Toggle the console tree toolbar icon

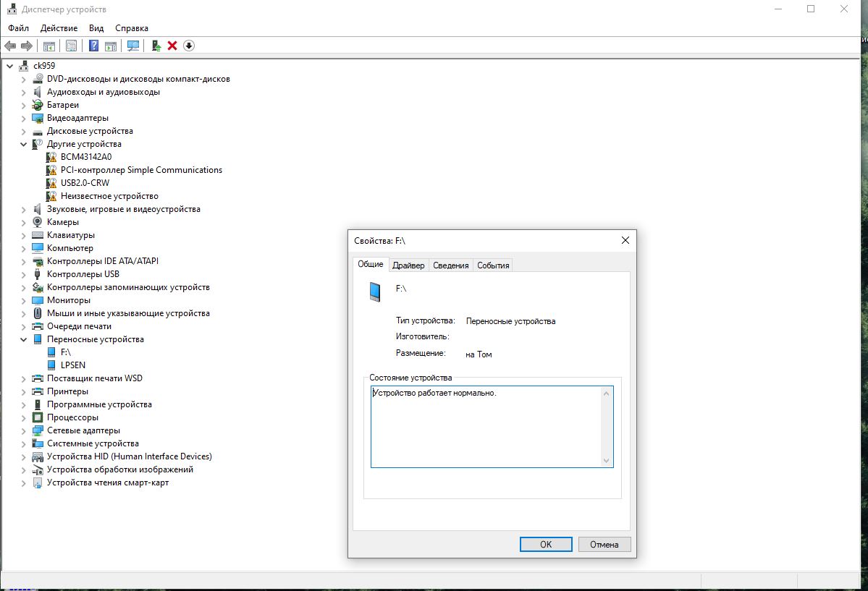click(49, 46)
